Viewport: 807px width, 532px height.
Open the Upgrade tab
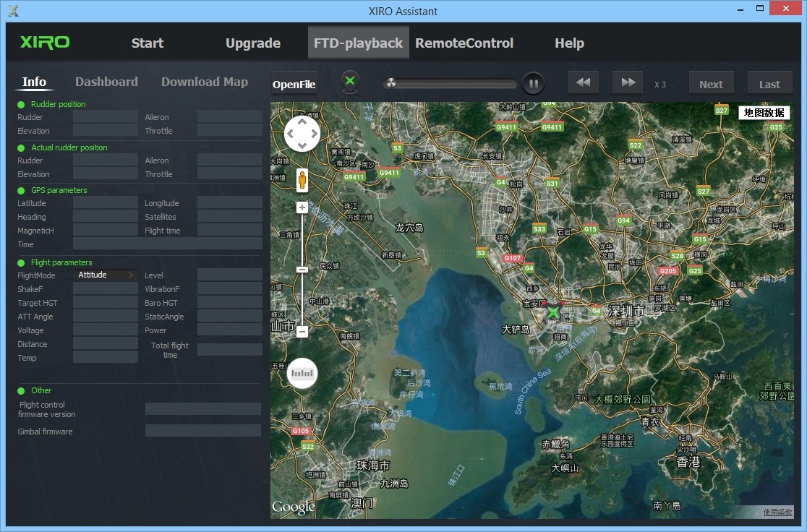[252, 43]
